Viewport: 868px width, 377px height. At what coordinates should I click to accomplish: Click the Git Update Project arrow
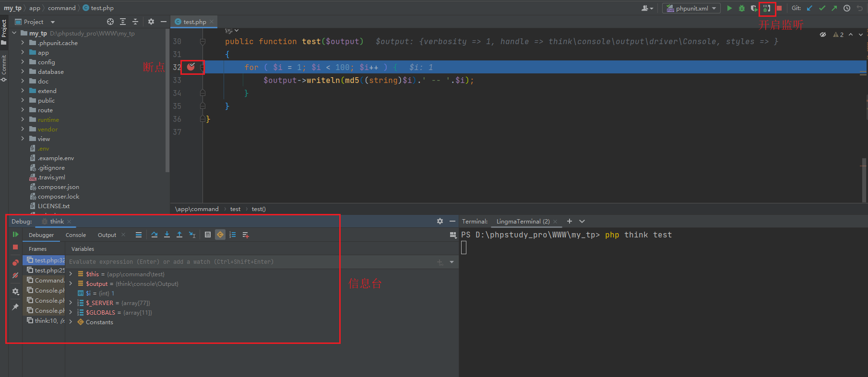click(x=810, y=8)
